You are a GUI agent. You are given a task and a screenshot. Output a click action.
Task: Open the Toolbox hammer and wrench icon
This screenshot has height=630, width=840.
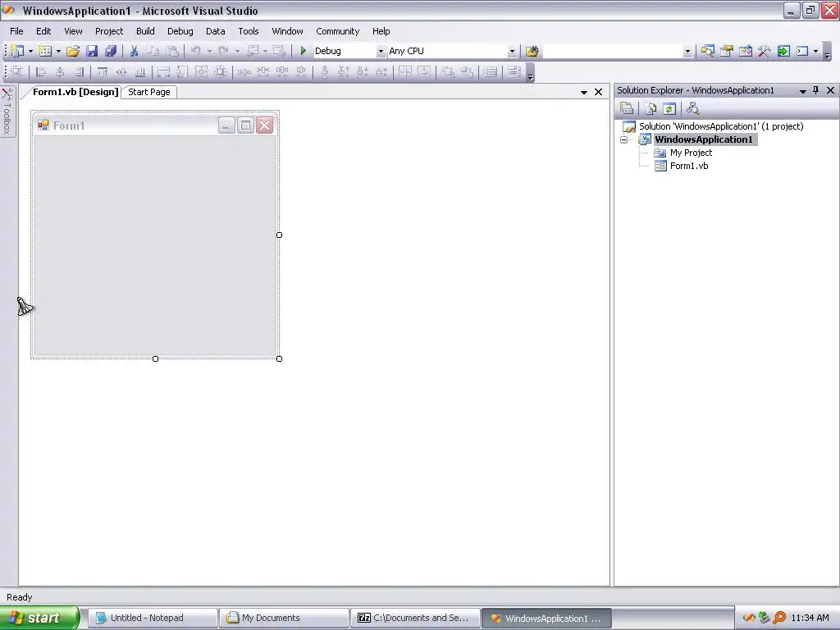764,51
